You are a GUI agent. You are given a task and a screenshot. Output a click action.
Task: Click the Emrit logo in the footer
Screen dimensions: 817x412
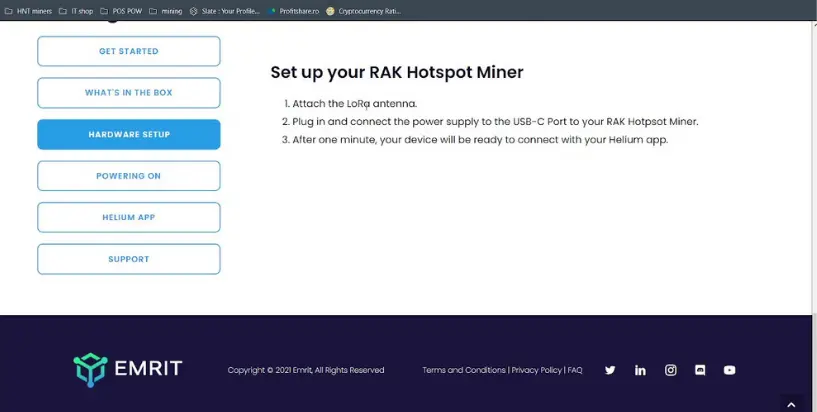pos(128,370)
